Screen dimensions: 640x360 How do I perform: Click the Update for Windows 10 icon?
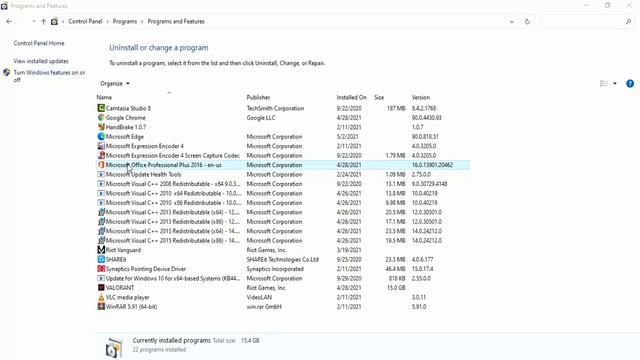[x=101, y=278]
